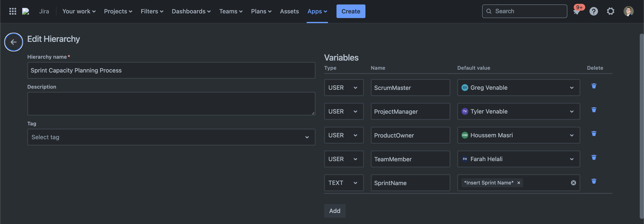Change the TEXT type dropdown for SprintName
Image resolution: width=644 pixels, height=224 pixels.
344,183
